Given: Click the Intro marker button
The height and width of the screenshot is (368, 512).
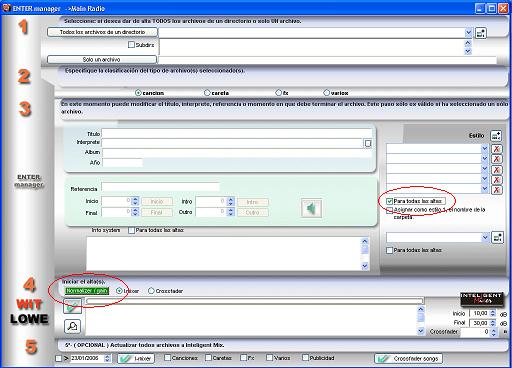Looking at the screenshot, I should (253, 202).
